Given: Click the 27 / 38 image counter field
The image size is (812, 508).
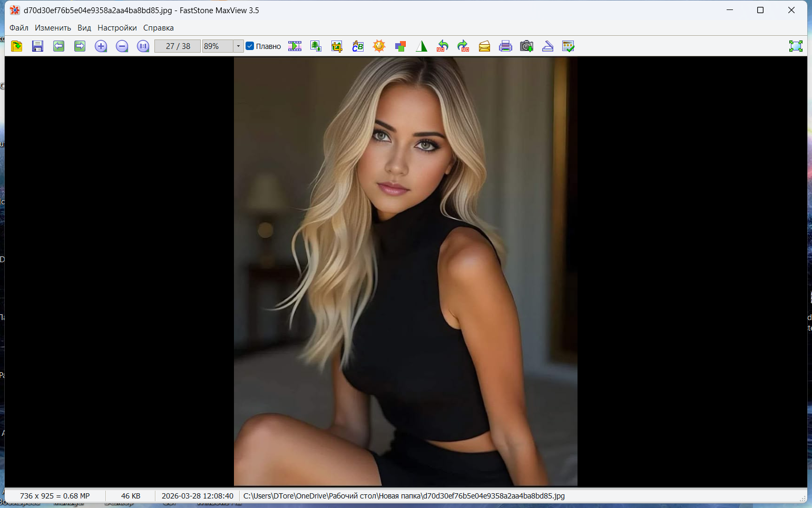Looking at the screenshot, I should [178, 46].
